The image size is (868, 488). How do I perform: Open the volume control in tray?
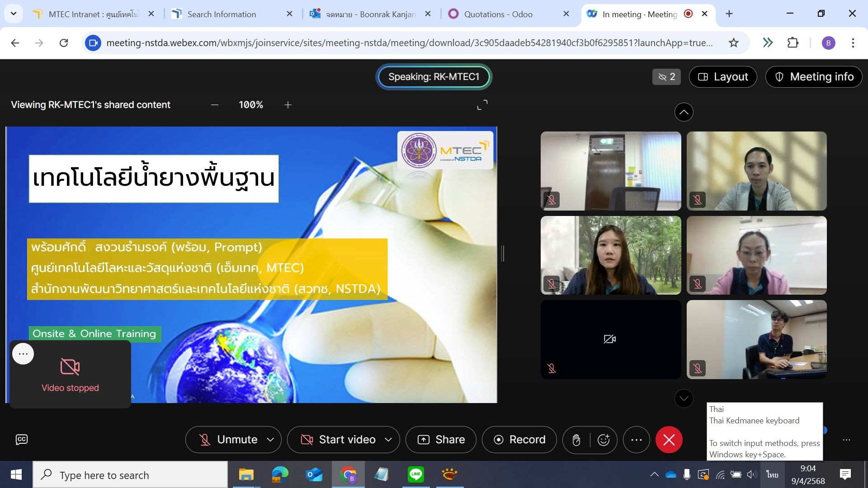(x=751, y=474)
